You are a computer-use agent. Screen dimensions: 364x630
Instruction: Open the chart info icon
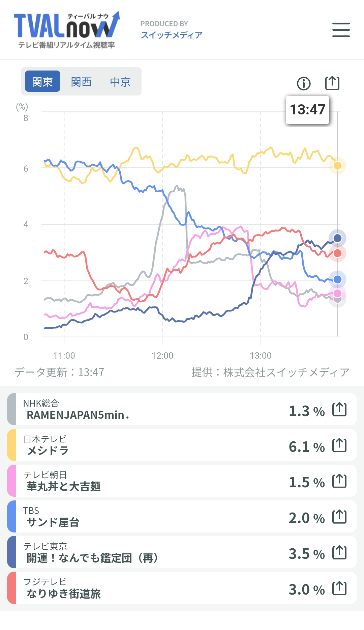tap(304, 83)
